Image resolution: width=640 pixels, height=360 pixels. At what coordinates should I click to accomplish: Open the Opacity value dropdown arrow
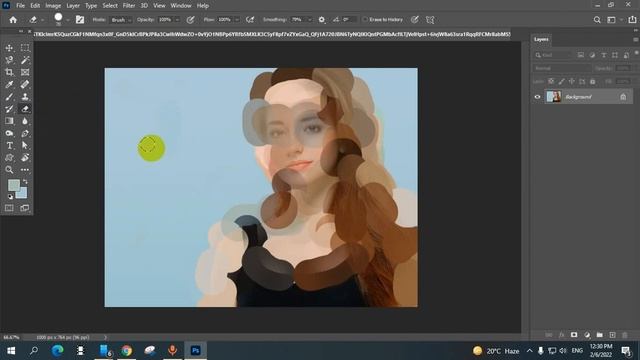(x=177, y=20)
